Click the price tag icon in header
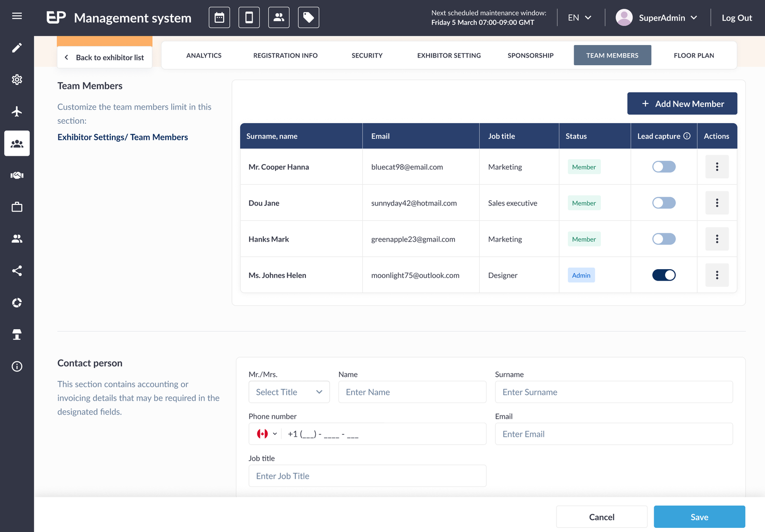 point(308,18)
